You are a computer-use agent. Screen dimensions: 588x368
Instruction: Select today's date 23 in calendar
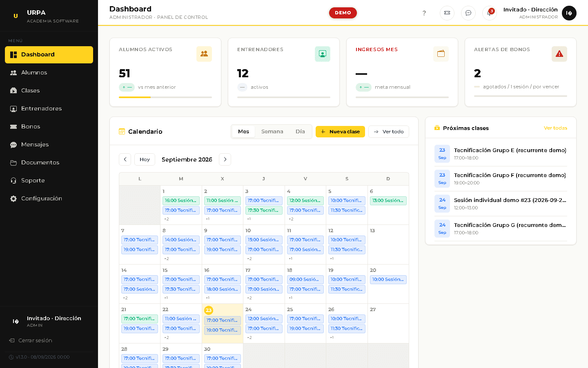[x=209, y=310]
